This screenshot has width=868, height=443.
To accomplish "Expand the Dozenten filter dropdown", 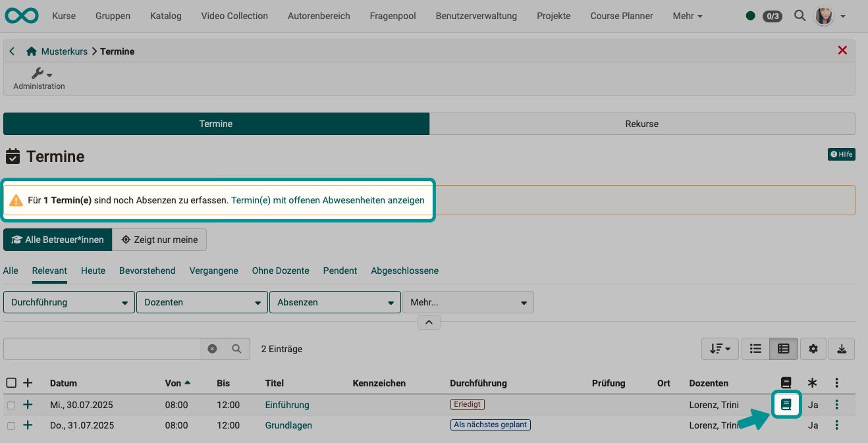I will (x=202, y=302).
